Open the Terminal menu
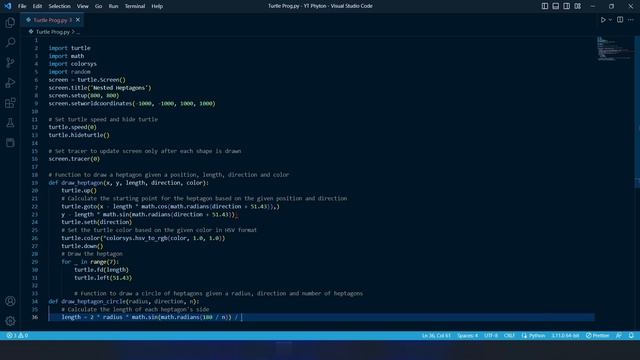The image size is (640, 360). (135, 6)
